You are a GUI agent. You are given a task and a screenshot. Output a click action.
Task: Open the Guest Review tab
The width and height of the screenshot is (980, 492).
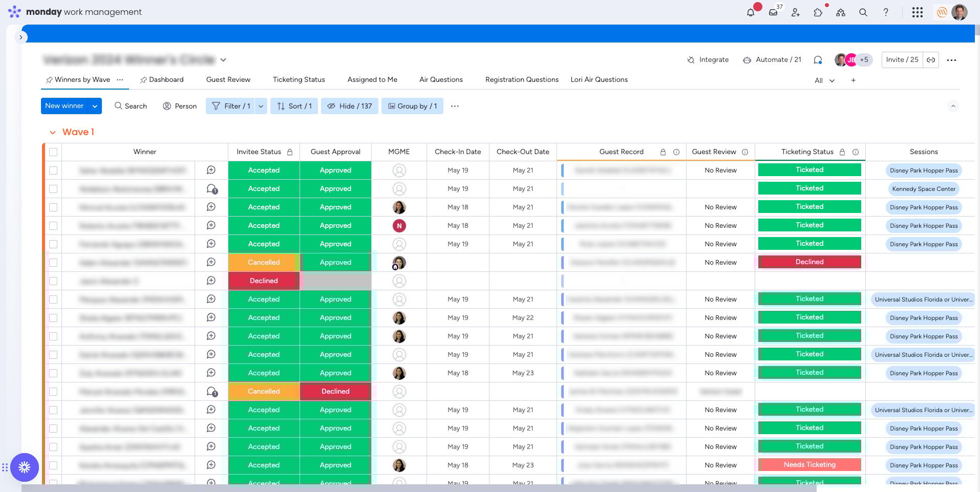click(228, 79)
